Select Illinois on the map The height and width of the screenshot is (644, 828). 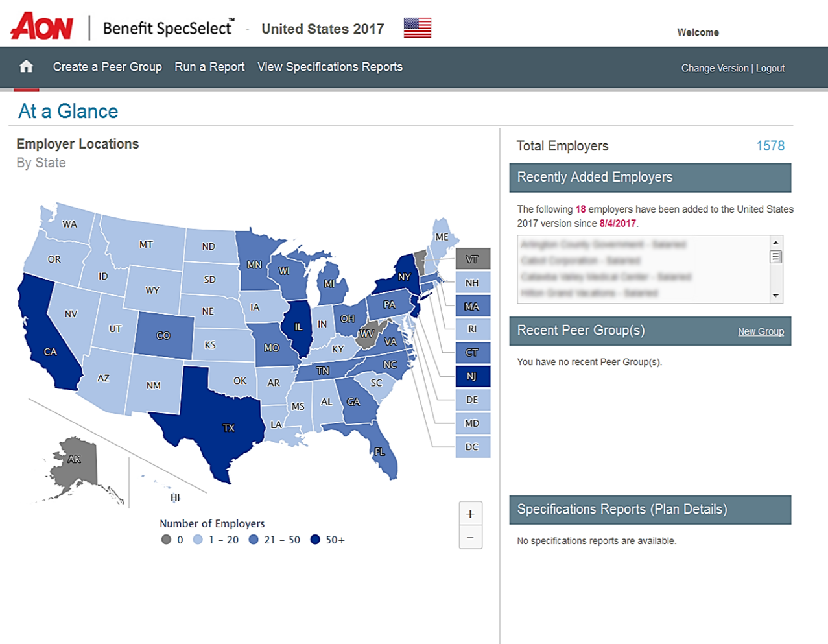pos(298,328)
